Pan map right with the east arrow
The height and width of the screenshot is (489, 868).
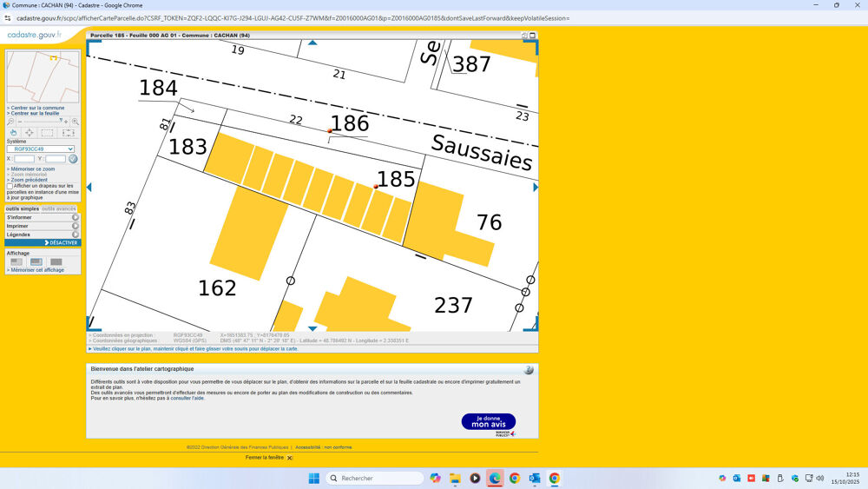tap(536, 187)
